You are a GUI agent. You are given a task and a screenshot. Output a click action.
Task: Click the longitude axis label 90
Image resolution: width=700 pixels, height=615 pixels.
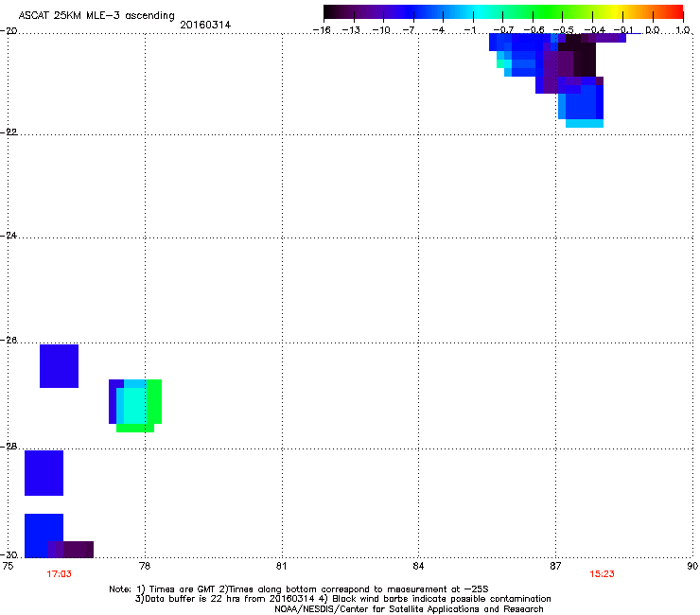tap(692, 566)
